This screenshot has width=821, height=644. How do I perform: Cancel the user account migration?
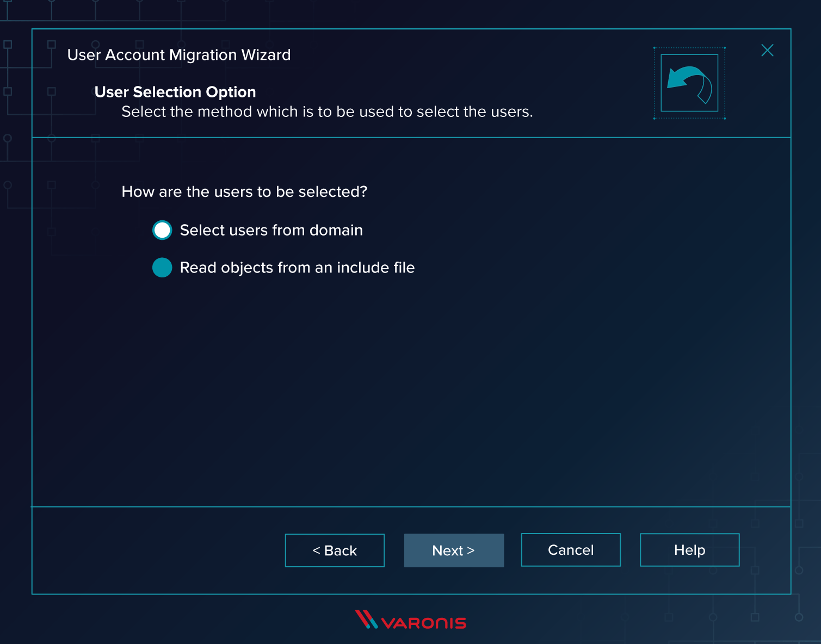pos(570,550)
